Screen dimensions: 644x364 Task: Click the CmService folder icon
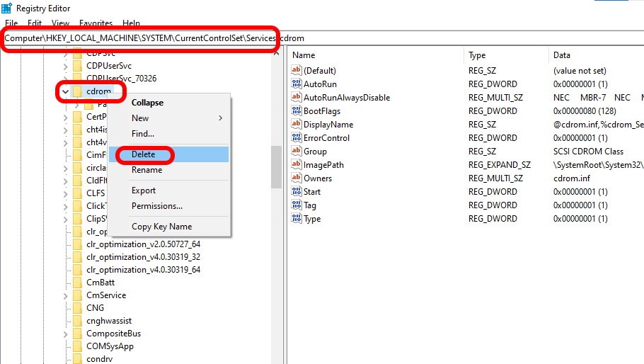[77, 295]
